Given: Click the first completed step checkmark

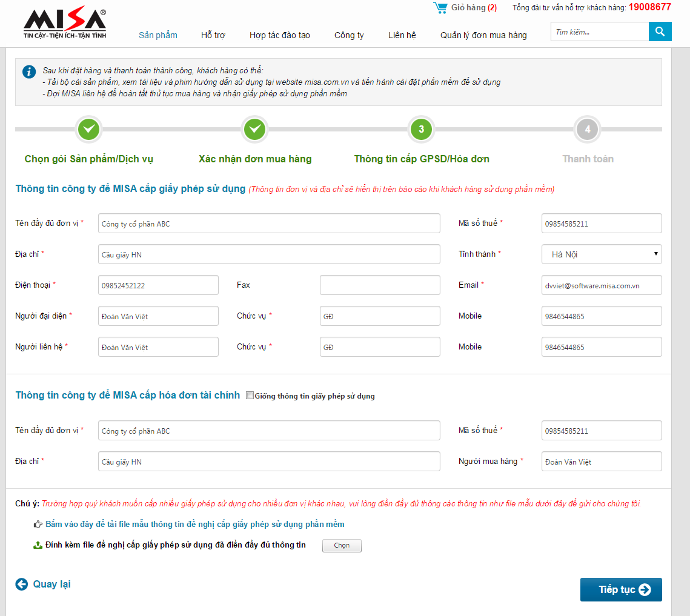Looking at the screenshot, I should click(x=89, y=129).
